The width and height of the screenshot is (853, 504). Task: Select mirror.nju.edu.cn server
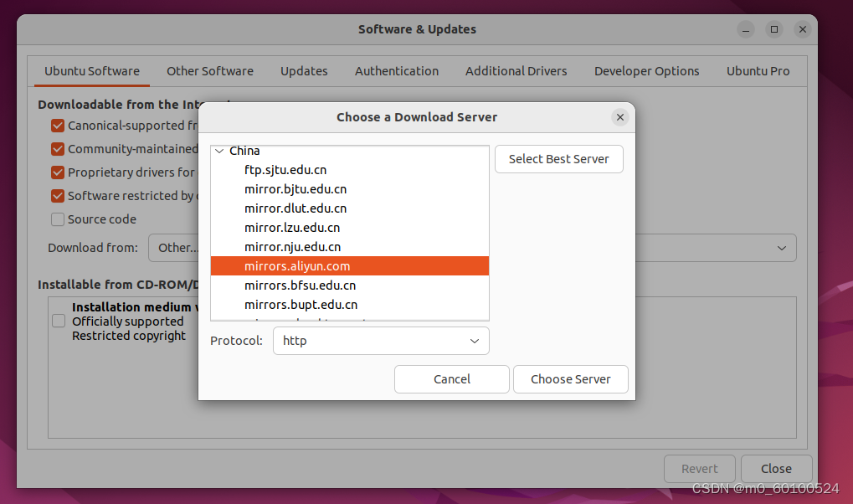pyautogui.click(x=350, y=246)
